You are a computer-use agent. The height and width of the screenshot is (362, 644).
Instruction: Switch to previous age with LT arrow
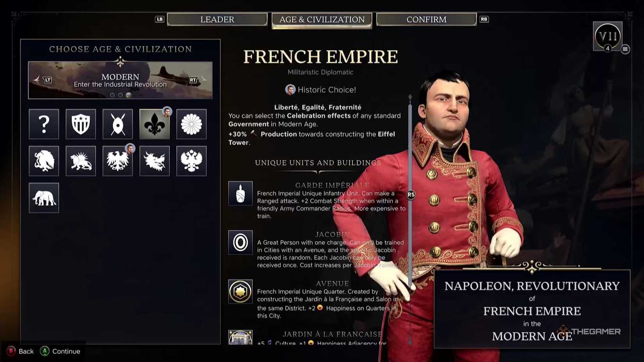click(43, 80)
